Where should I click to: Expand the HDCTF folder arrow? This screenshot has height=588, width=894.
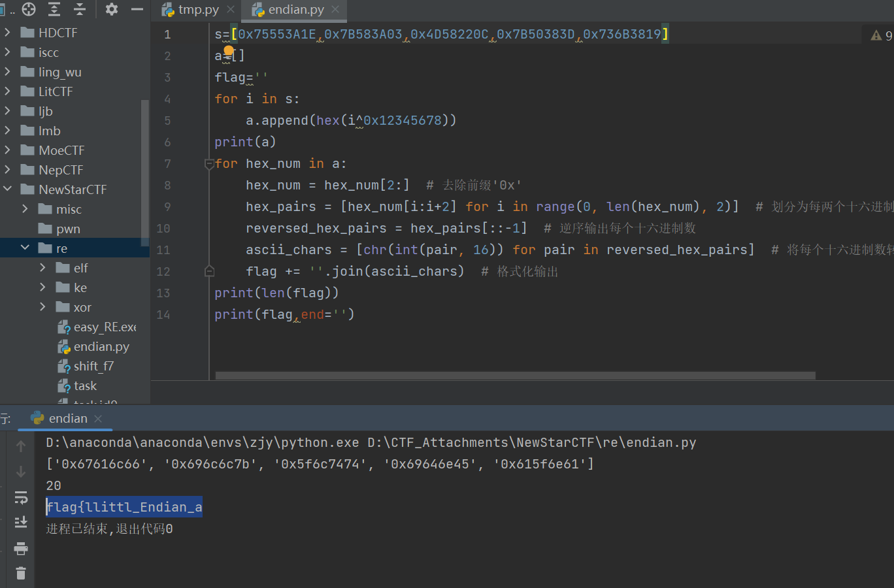(x=8, y=33)
